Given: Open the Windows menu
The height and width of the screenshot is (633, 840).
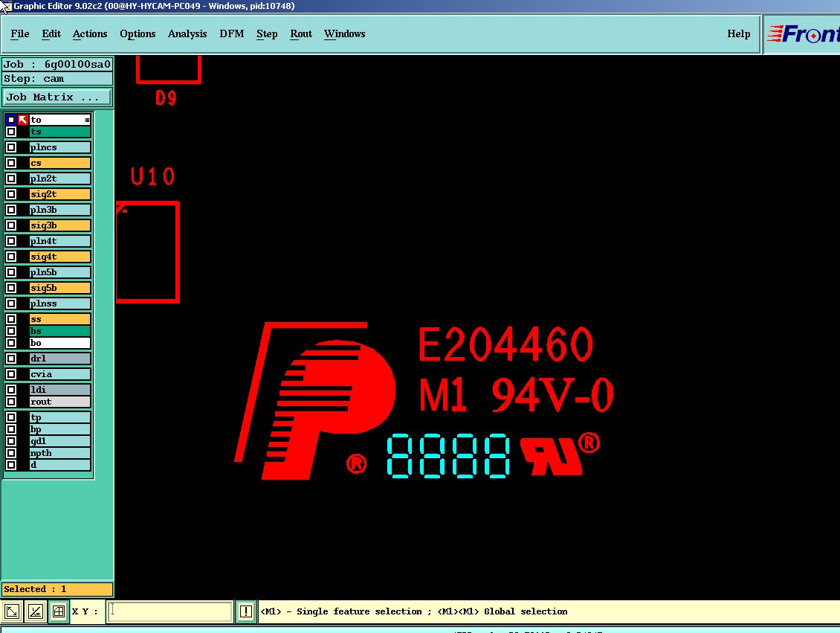Looking at the screenshot, I should click(x=344, y=33).
